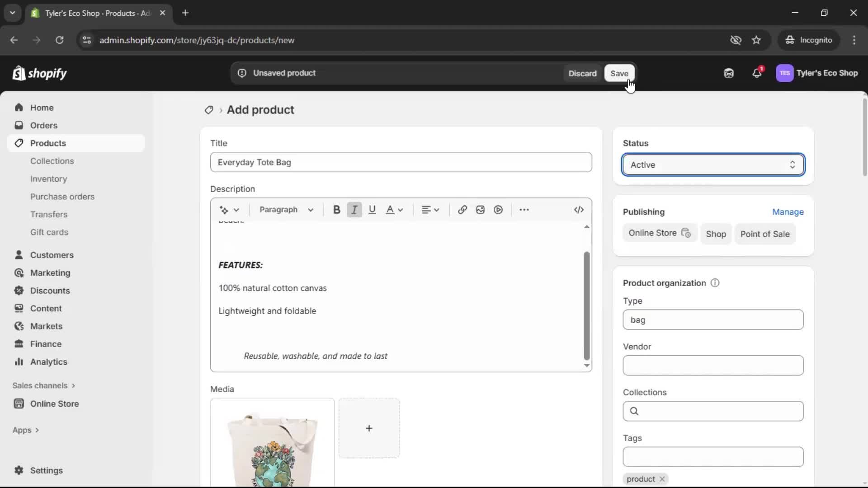
Task: Insert an image into the description
Action: pyautogui.click(x=480, y=209)
